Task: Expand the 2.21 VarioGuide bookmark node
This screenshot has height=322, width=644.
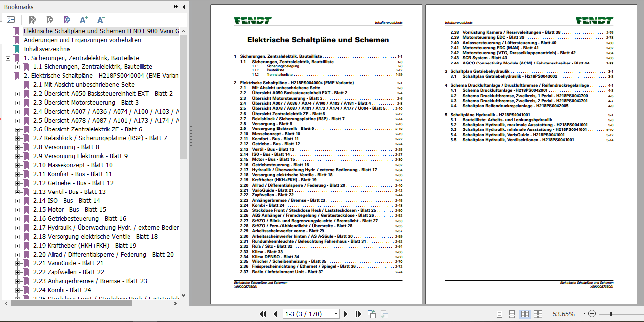Action: pos(18,263)
